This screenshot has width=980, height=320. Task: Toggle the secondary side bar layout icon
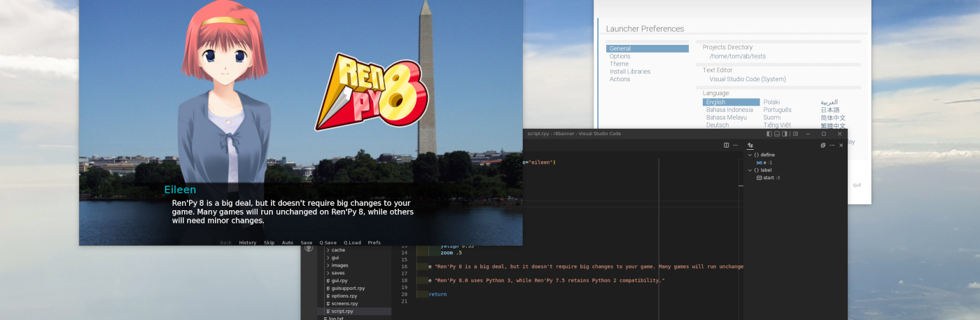pos(785,134)
